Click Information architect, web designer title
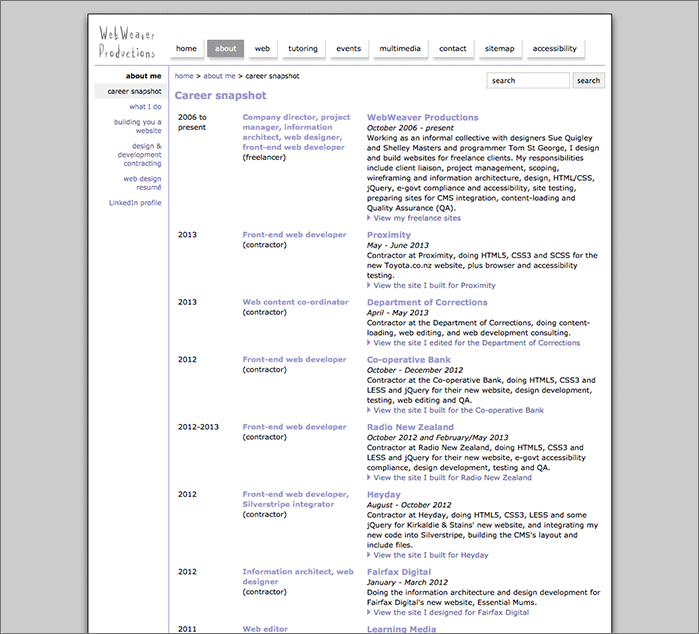 [298, 576]
